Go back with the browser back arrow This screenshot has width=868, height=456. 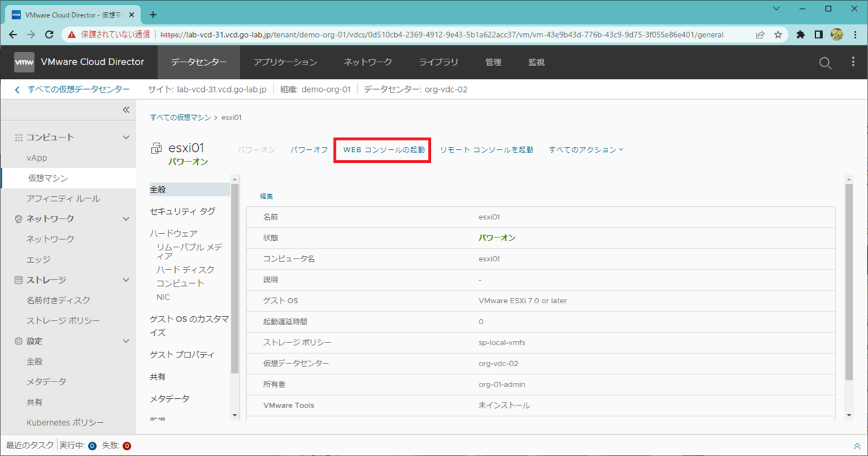[13, 34]
